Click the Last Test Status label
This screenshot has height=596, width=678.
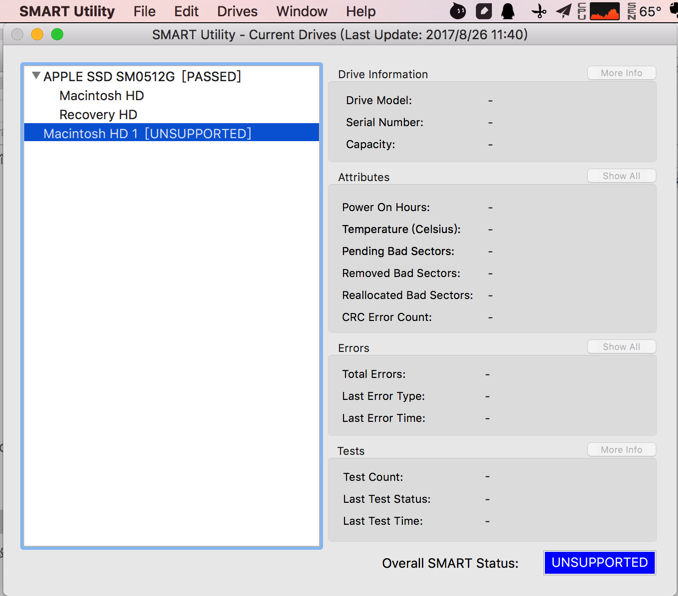click(x=387, y=499)
